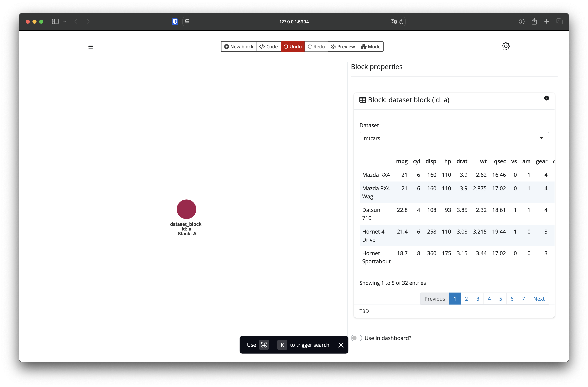Open the settings gear icon
The image size is (588, 387).
[x=505, y=46]
